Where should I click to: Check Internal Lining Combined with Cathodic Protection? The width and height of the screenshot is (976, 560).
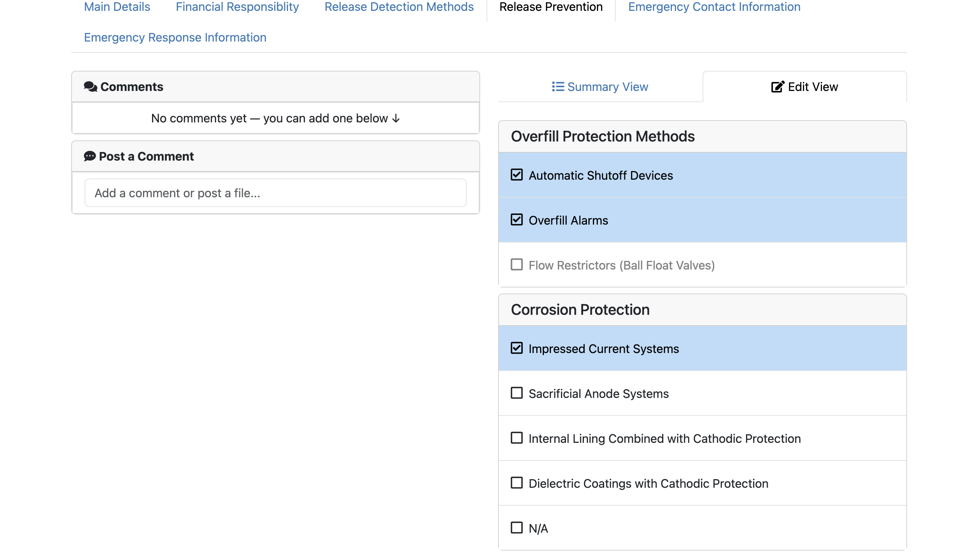516,438
